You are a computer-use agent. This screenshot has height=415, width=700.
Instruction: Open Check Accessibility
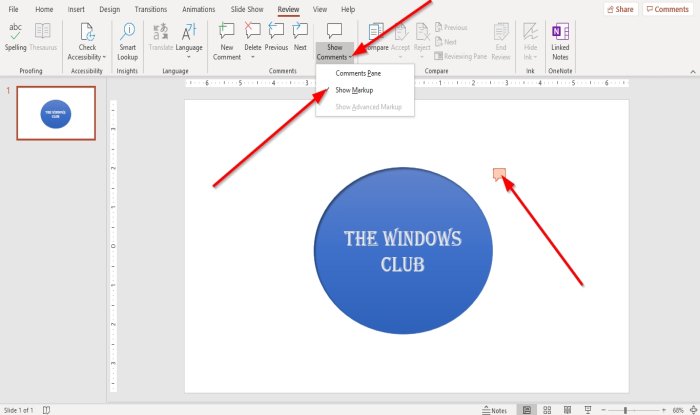(x=87, y=42)
